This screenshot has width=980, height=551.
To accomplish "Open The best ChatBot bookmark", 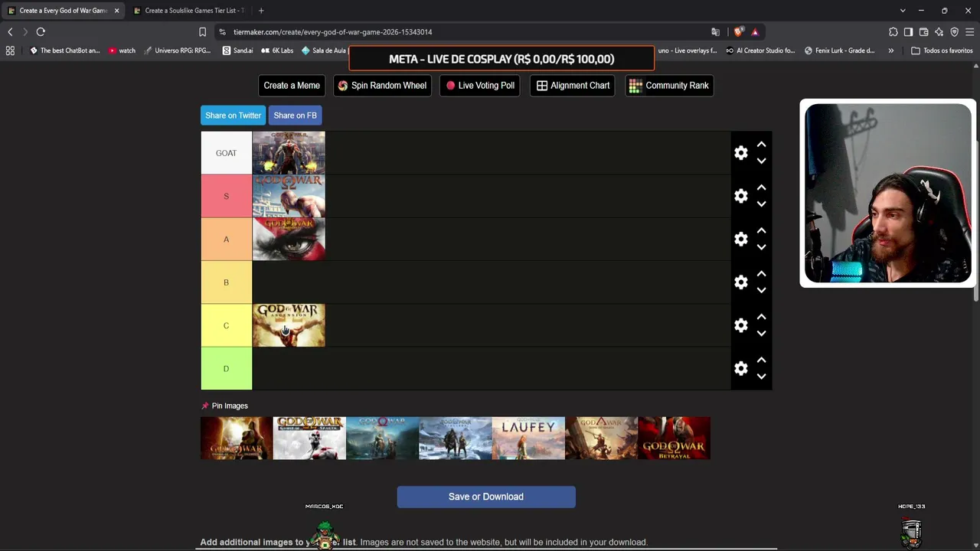I will point(64,51).
